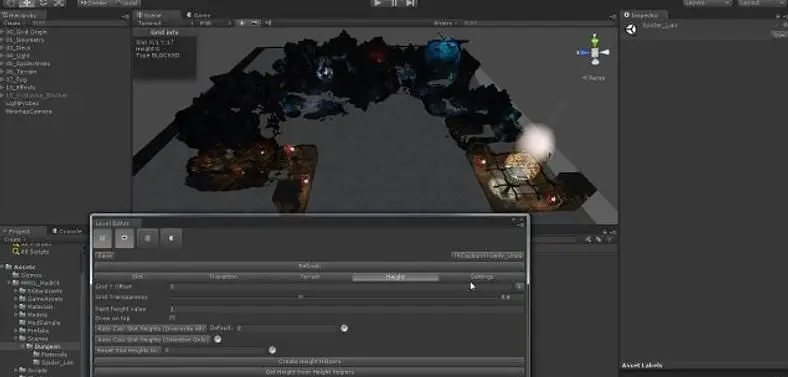
Task: Click third Level Editor sphere icon
Action: [x=147, y=238]
